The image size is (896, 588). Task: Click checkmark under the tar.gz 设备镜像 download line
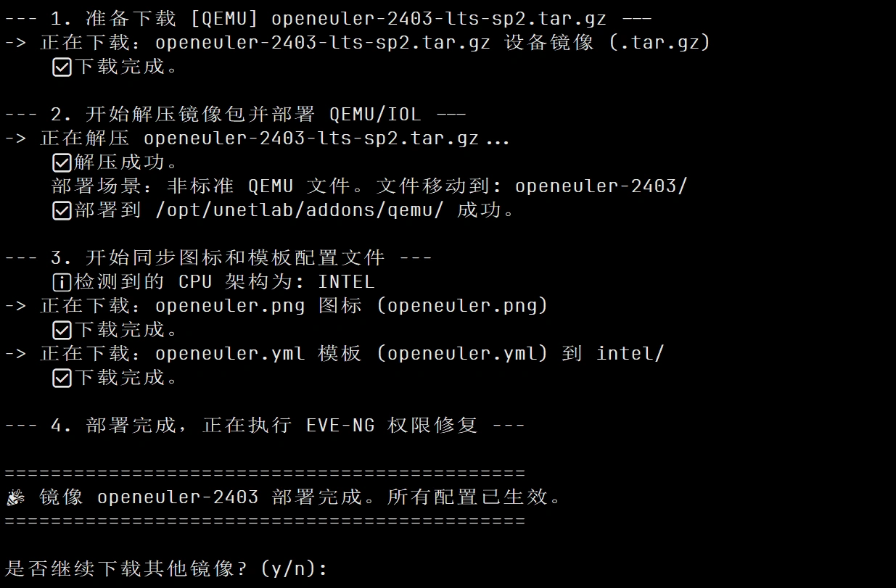click(x=62, y=67)
